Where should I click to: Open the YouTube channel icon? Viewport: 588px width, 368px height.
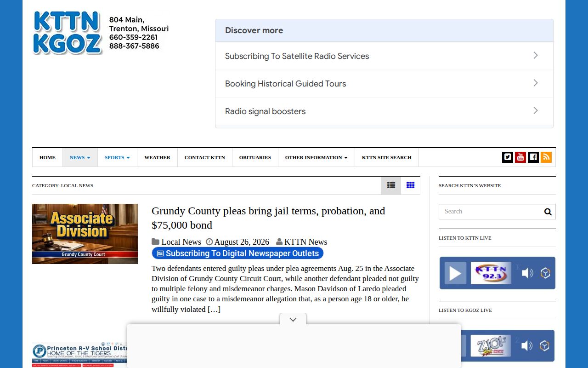(x=520, y=157)
